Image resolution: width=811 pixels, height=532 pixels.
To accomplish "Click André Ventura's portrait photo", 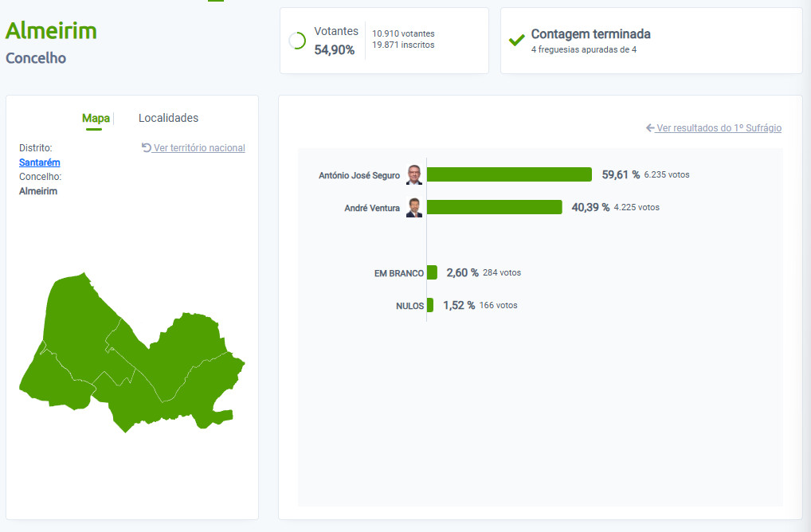I will [x=414, y=207].
